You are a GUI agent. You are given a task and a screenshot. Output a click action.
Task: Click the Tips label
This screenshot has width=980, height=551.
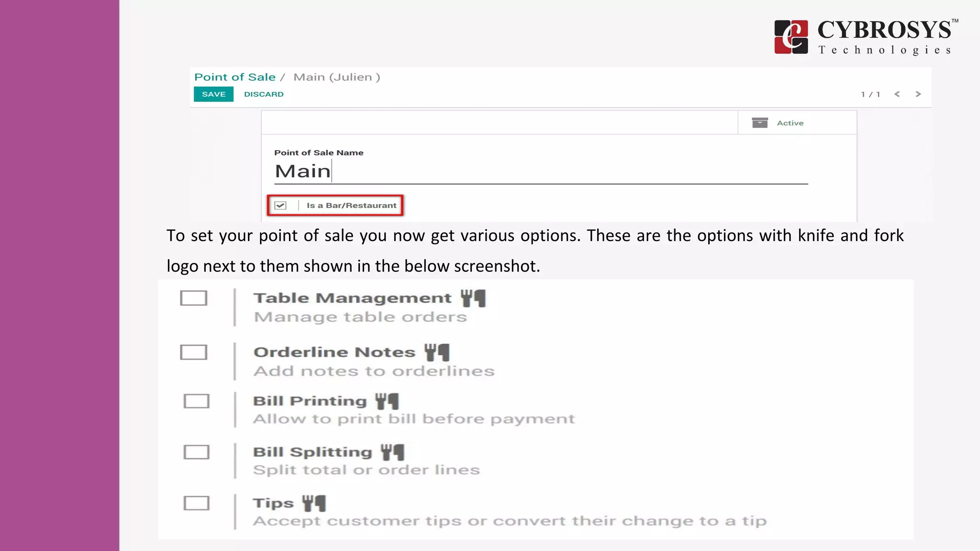click(273, 504)
